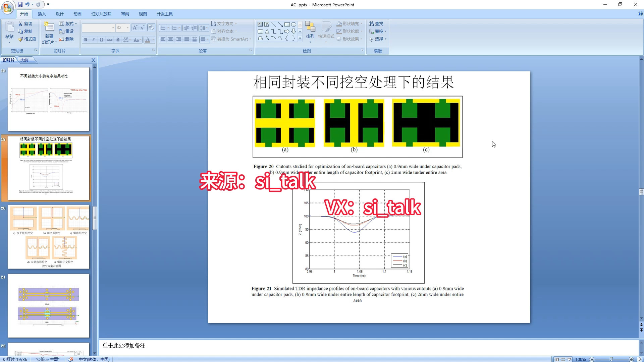Delete the slide with 删除
The image size is (644, 362).
66,39
